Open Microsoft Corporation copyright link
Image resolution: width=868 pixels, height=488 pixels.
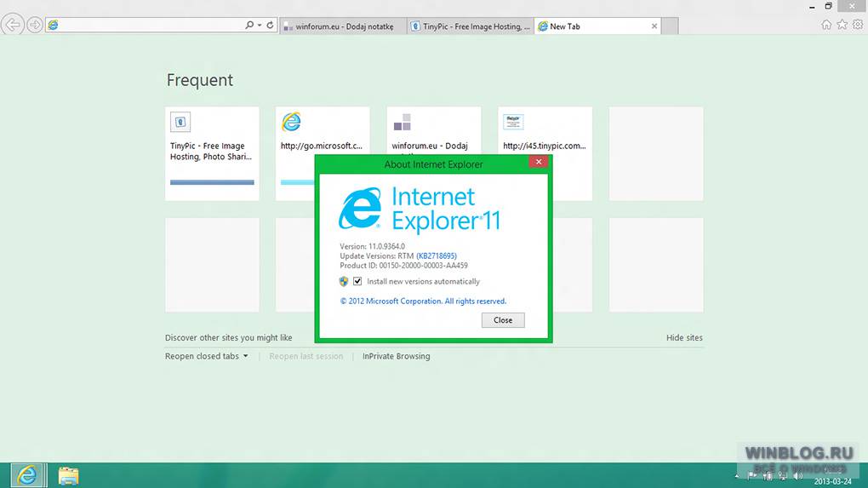point(423,301)
